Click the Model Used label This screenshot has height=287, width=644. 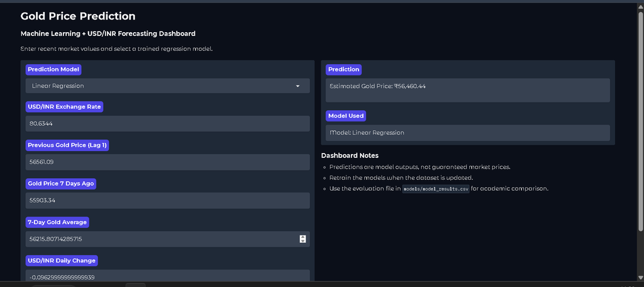(x=346, y=116)
